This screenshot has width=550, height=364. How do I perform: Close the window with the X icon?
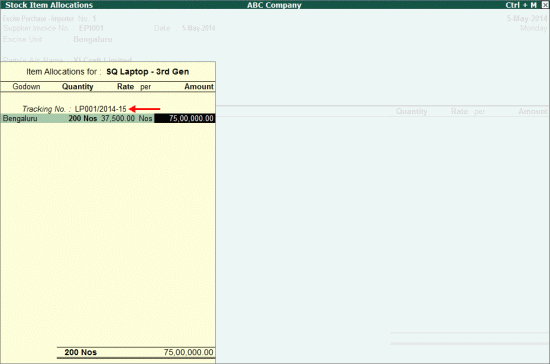coord(545,5)
